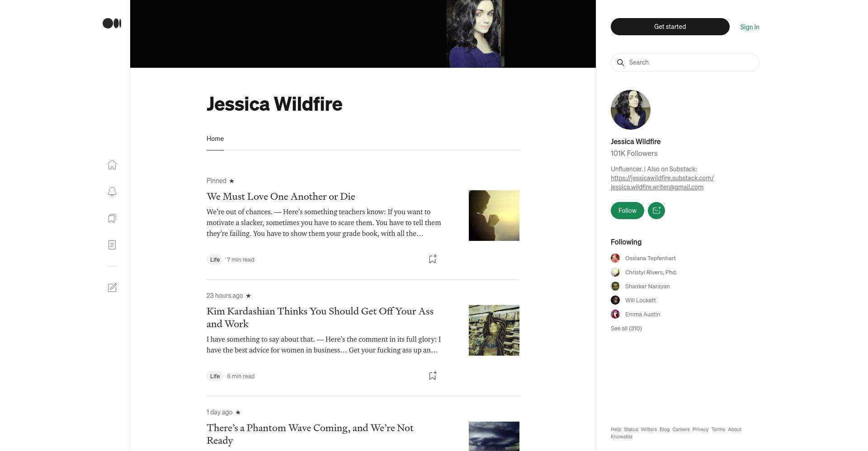Save 'We Must Love One Another' bookmark
868x451 pixels.
[432, 259]
